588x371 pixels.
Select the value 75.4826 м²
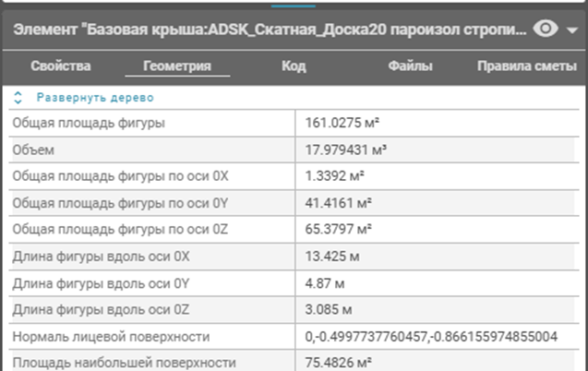click(x=338, y=363)
